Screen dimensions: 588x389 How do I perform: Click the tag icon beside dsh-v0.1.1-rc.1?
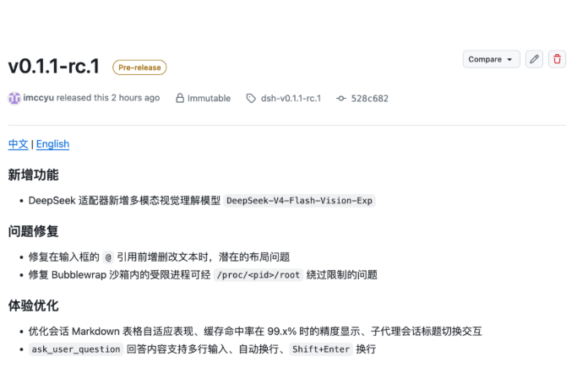pyautogui.click(x=251, y=99)
